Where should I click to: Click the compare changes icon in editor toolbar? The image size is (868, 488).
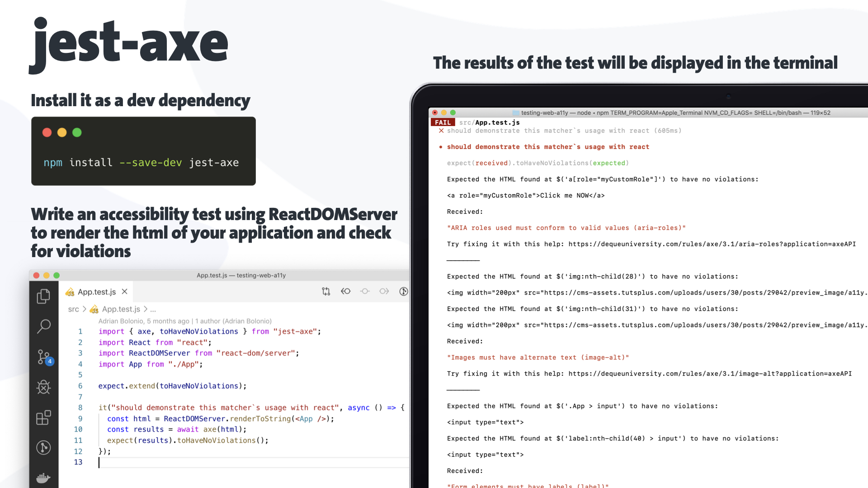(326, 291)
